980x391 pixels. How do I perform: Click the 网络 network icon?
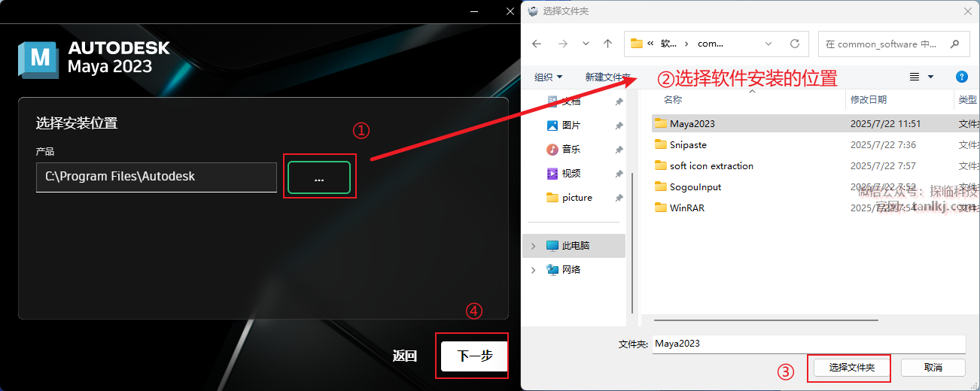(x=552, y=269)
